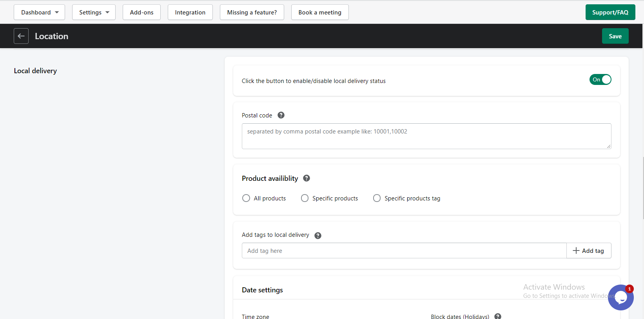The height and width of the screenshot is (319, 644).
Task: Select the Specific products tag option
Action: pyautogui.click(x=377, y=198)
